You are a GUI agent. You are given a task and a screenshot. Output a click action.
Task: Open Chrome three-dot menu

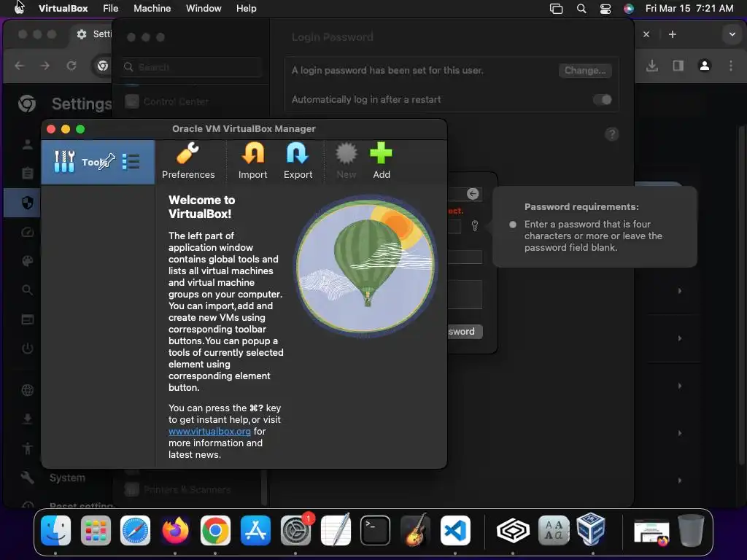[x=731, y=66]
